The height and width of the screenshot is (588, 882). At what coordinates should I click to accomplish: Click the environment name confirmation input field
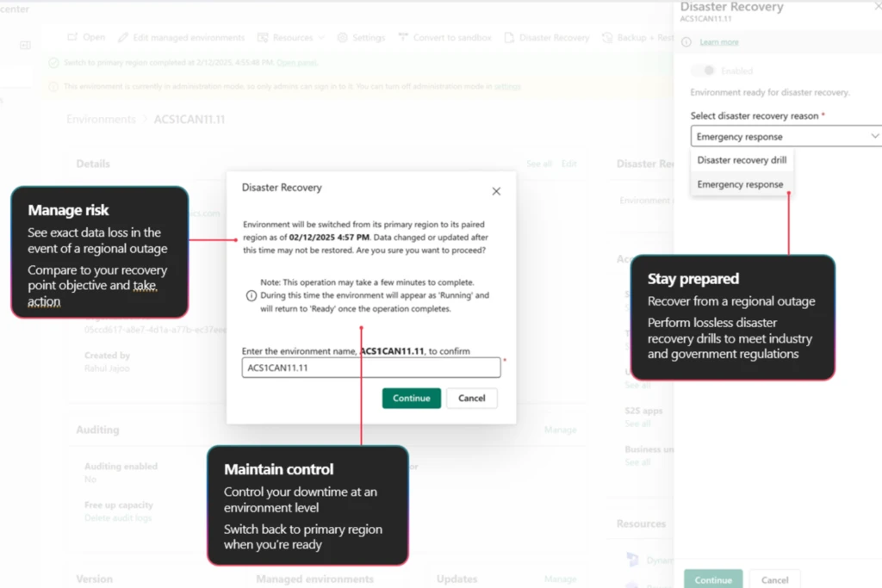(370, 368)
